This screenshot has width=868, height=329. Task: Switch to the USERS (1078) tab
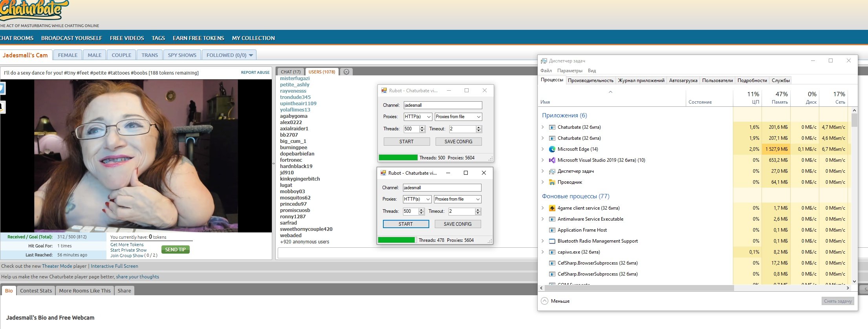pos(322,72)
